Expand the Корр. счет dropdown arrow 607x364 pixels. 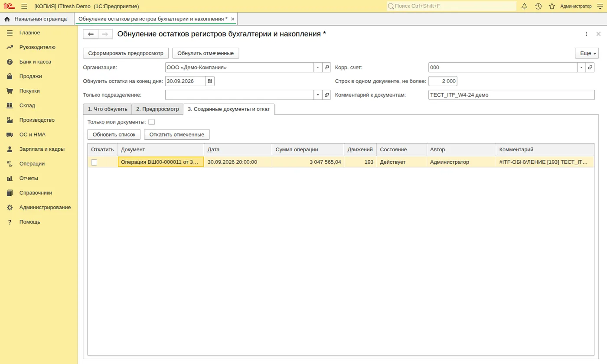581,68
